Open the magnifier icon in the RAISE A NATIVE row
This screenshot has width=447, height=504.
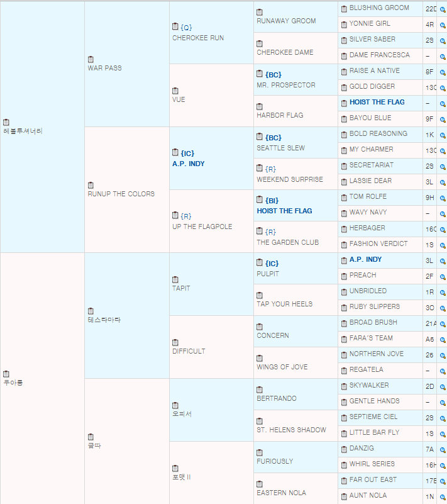pos(443,72)
